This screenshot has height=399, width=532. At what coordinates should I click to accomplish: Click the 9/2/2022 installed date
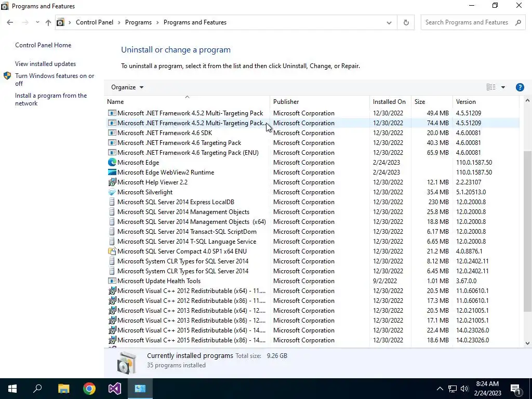[x=384, y=281]
